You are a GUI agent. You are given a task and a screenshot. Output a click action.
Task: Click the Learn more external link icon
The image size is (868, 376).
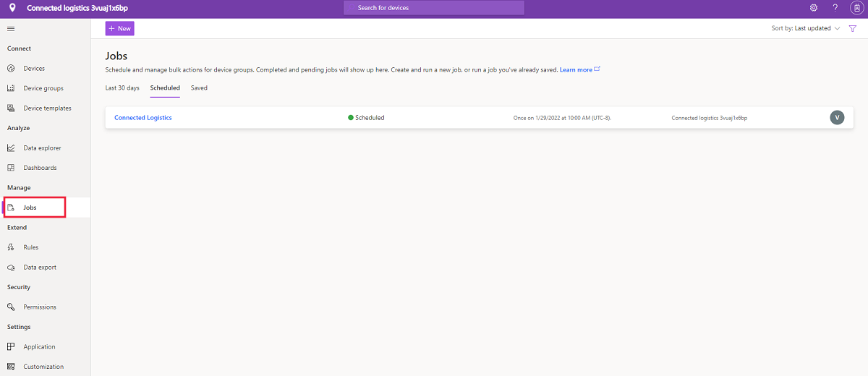(597, 69)
